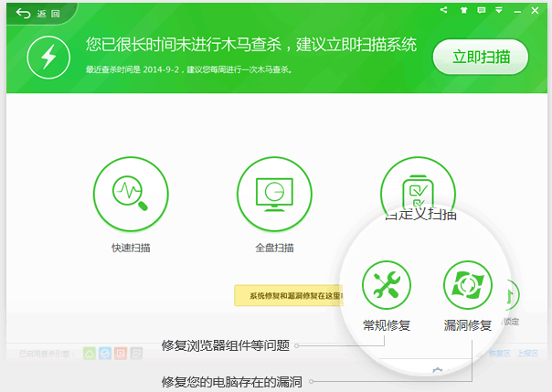Open the share icon in title bar
552x392 pixels.
pos(443,10)
